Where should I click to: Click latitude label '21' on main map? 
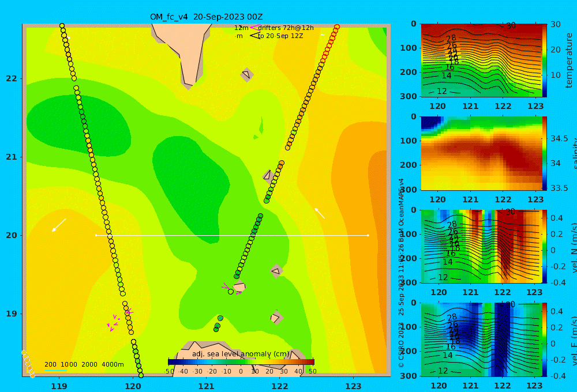point(12,157)
